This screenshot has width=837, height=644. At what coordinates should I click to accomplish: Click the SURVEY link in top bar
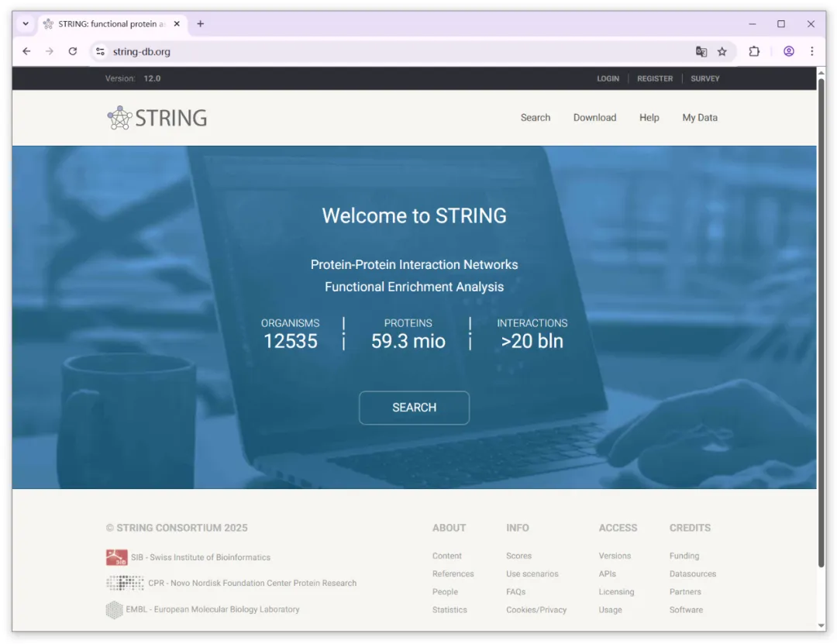pyautogui.click(x=705, y=78)
